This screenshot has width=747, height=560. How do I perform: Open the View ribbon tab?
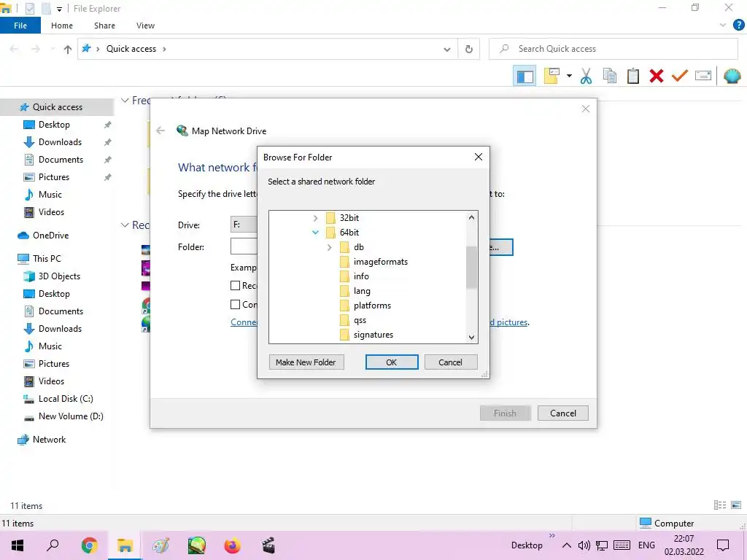coord(145,26)
